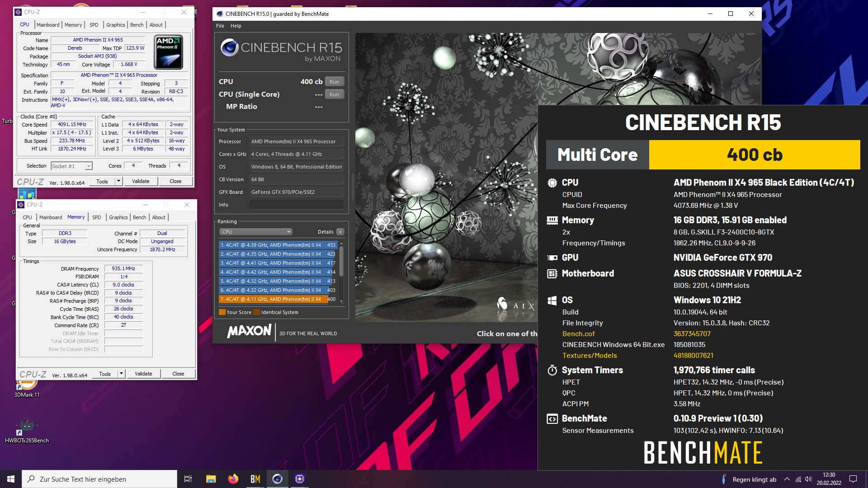Click the MAXON logo at bottom

tap(250, 331)
